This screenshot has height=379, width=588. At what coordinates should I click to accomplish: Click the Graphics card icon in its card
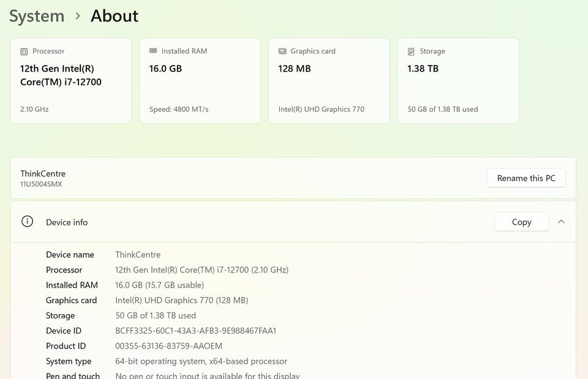click(282, 51)
